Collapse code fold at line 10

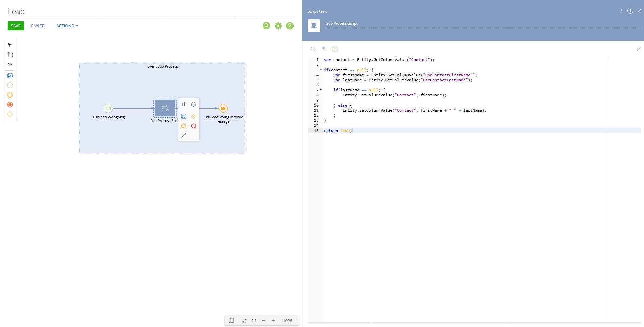[321, 105]
